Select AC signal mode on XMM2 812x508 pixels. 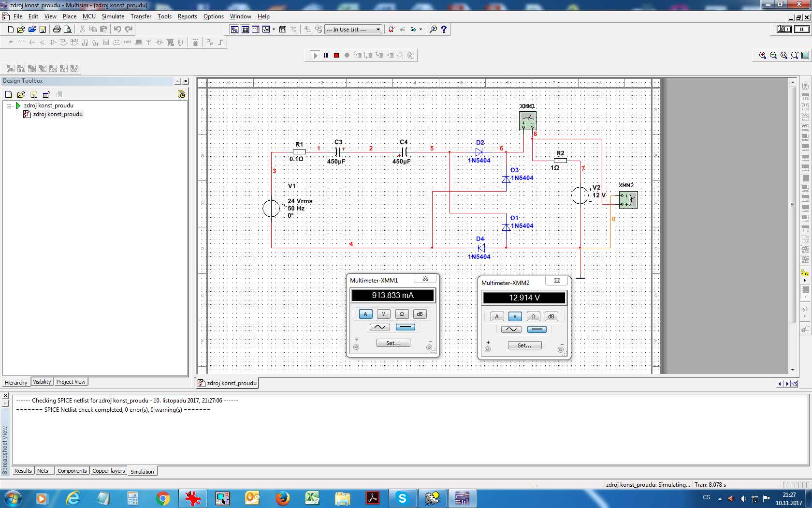tap(511, 329)
